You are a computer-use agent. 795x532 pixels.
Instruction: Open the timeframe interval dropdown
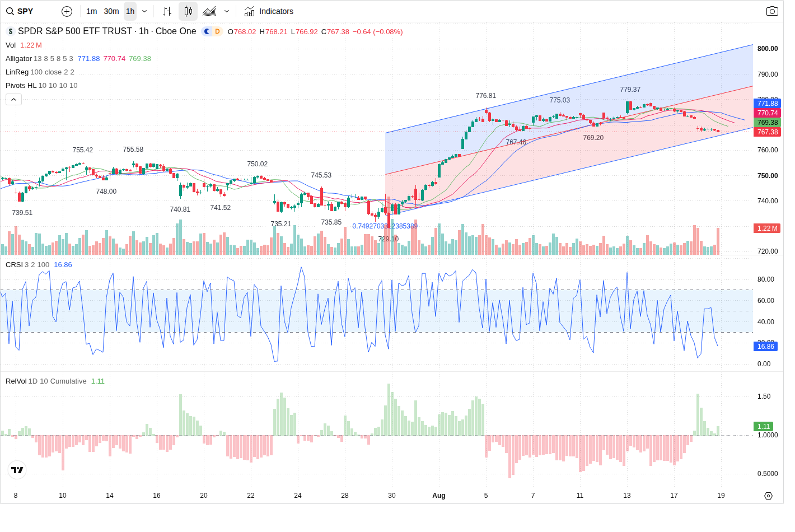coord(144,11)
